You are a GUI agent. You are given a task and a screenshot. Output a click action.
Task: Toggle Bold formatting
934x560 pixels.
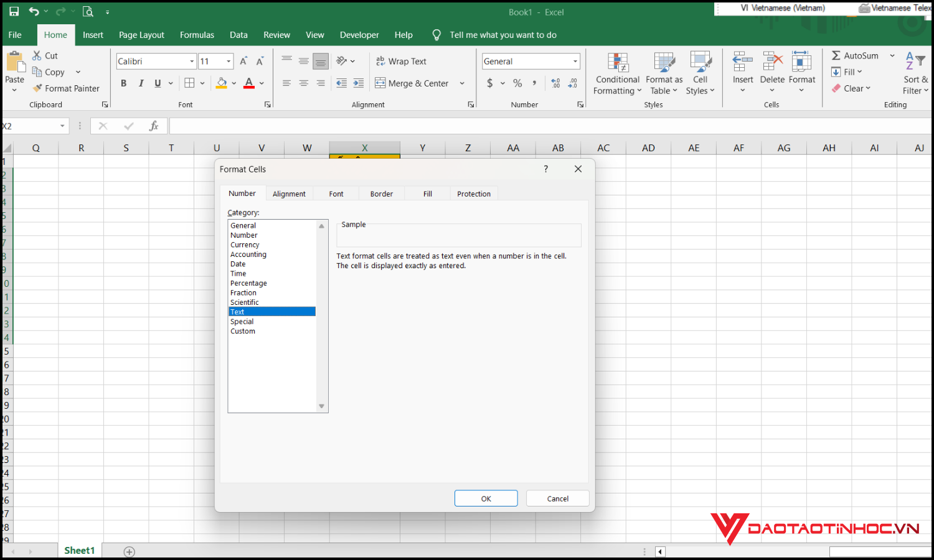(123, 83)
